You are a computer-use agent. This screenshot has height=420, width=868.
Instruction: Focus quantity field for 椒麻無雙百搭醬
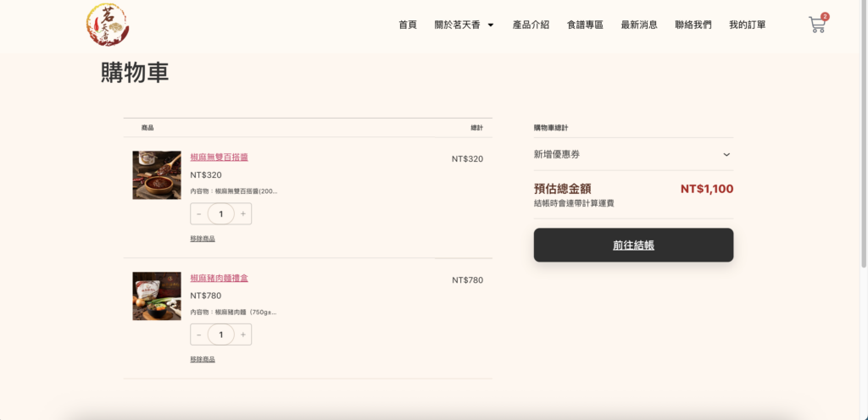coord(221,214)
